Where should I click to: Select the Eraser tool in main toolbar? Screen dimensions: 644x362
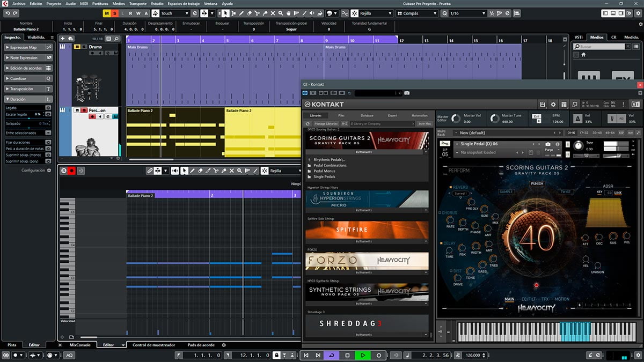point(250,13)
